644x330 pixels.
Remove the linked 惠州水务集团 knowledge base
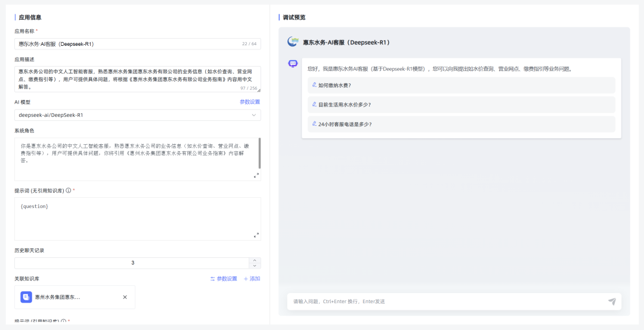pos(125,297)
